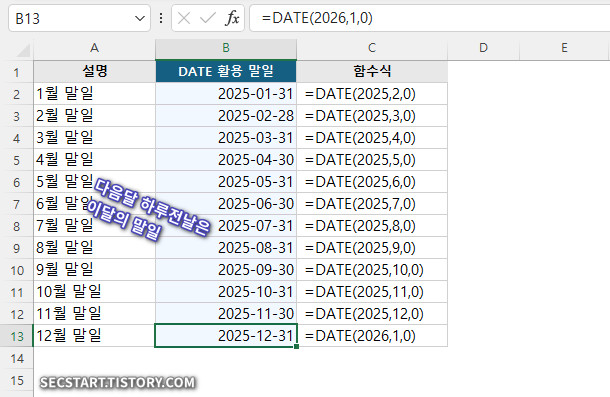Select cell '12월 말일'
Viewport: 610px width, 397px height.
point(95,336)
